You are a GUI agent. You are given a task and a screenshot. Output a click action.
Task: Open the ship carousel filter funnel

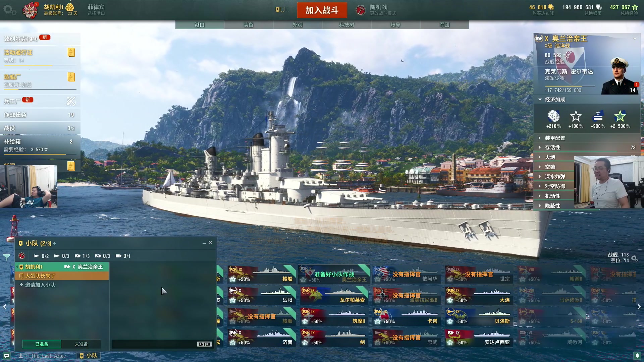click(x=6, y=257)
